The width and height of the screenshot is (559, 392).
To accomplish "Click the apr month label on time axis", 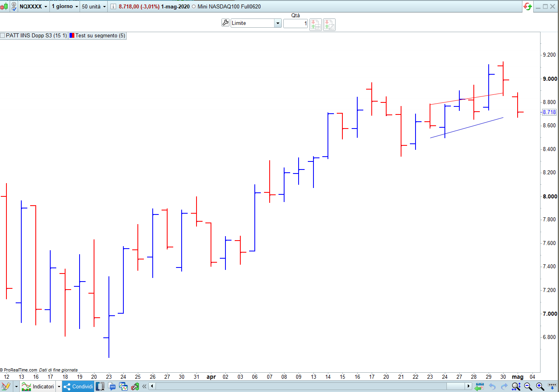I will [x=211, y=377].
